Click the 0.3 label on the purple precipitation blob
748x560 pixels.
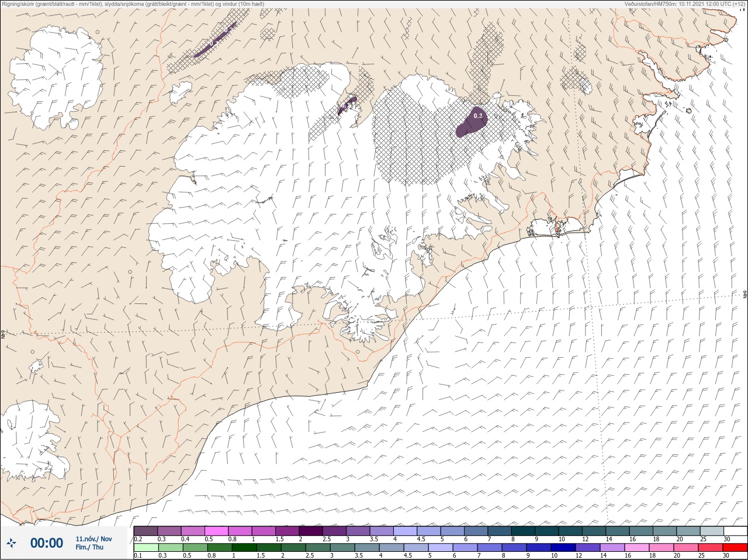[x=478, y=116]
